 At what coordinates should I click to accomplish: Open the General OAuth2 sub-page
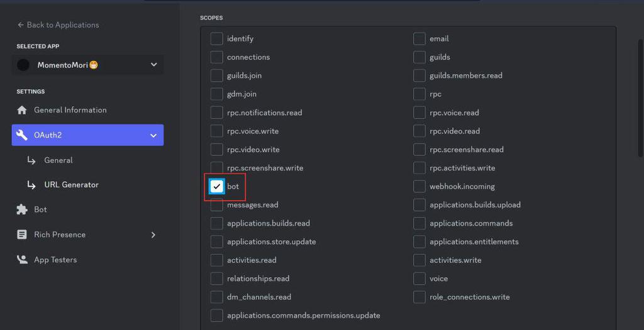tap(58, 160)
